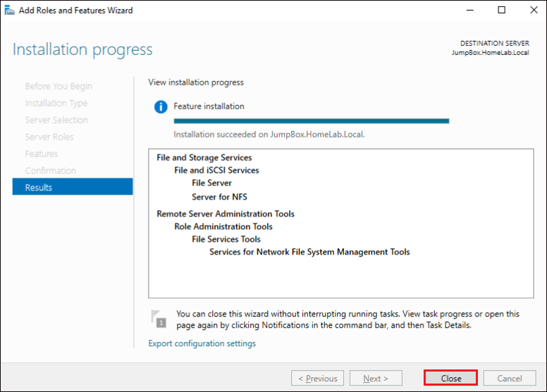Viewport: 547px width, 392px height.
Task: Select the Results step in sidebar
Action: tap(73, 187)
